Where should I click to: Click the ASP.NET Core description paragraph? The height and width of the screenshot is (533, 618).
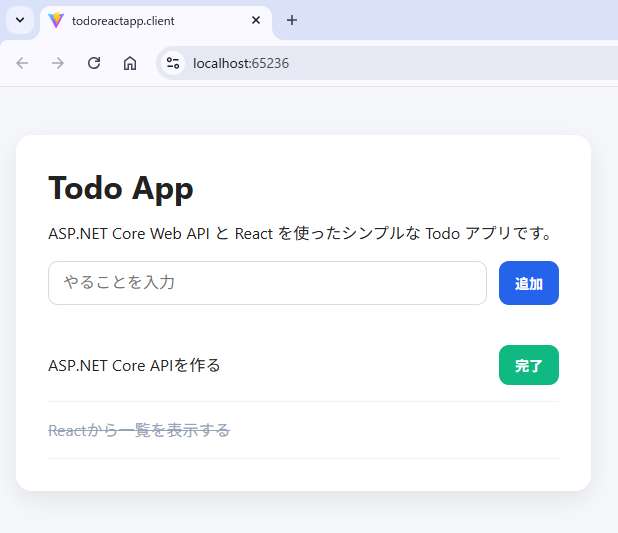pyautogui.click(x=300, y=234)
